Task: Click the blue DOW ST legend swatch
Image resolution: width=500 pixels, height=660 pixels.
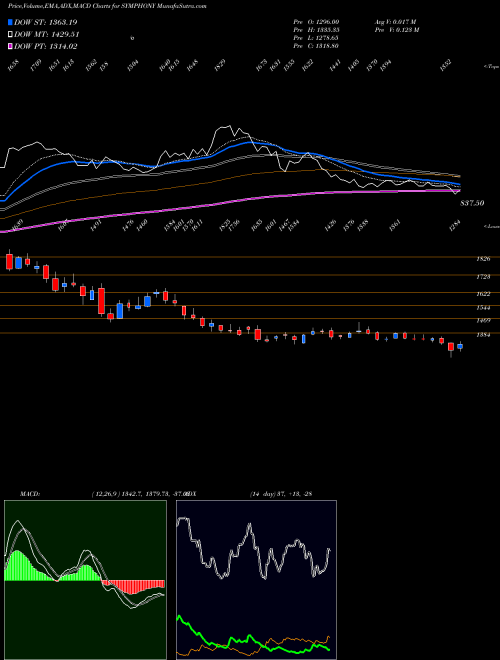Action: 10,22
